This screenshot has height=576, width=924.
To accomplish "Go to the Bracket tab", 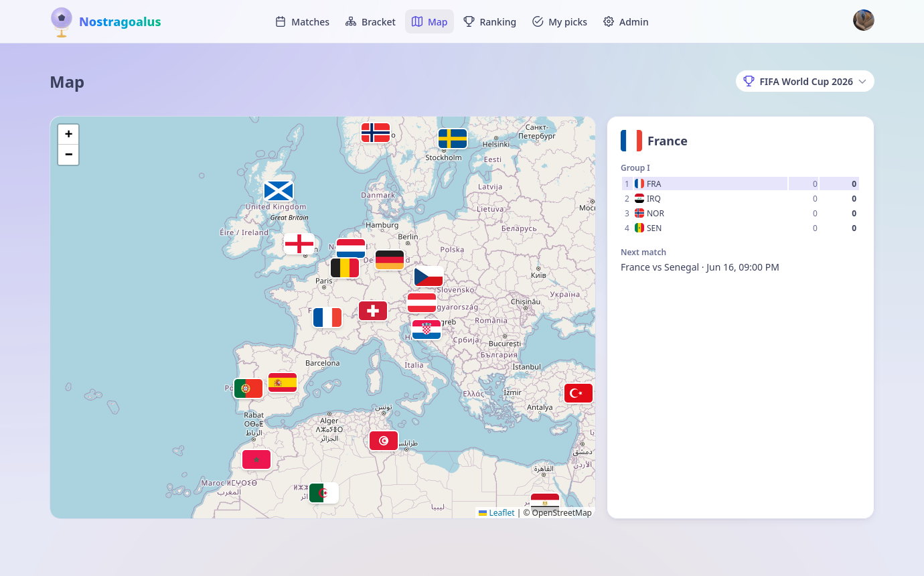I will (370, 21).
